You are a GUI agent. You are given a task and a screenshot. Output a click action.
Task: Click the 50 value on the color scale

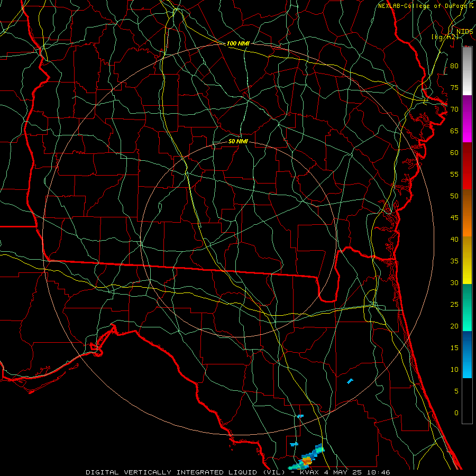click(454, 196)
